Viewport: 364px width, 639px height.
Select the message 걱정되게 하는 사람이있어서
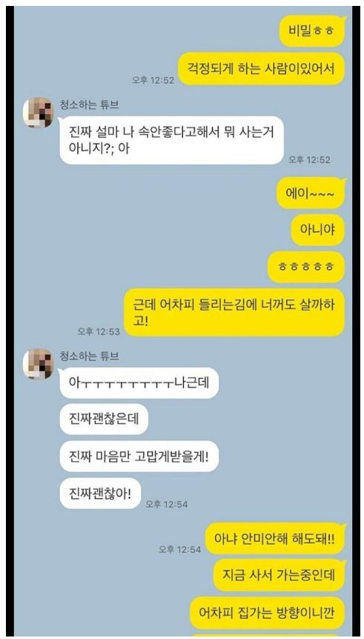pos(262,68)
